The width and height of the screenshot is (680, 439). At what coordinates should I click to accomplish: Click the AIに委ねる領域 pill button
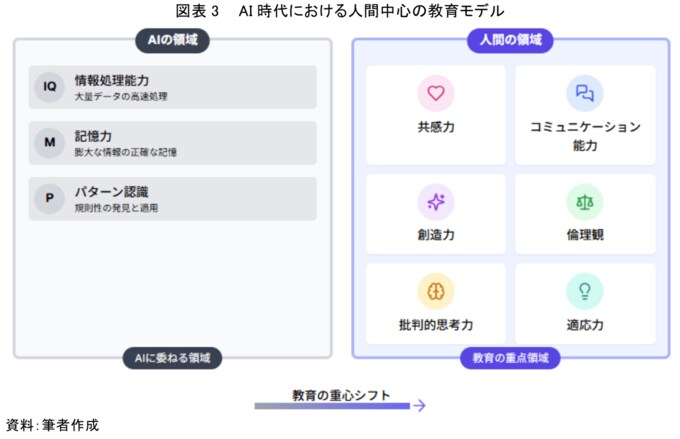(172, 358)
